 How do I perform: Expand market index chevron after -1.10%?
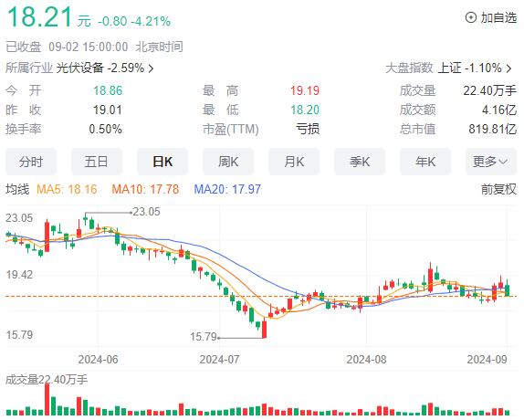click(x=508, y=68)
